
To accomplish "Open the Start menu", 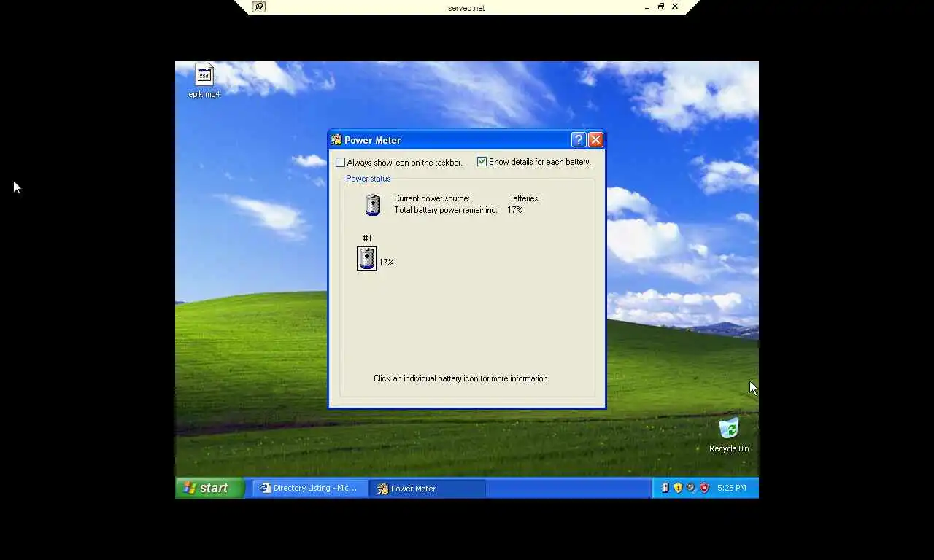I will click(x=209, y=488).
